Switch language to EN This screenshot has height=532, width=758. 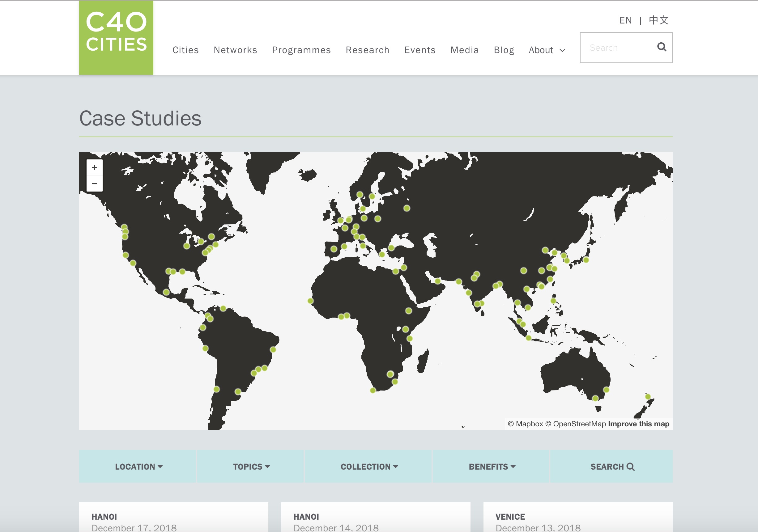tap(625, 20)
